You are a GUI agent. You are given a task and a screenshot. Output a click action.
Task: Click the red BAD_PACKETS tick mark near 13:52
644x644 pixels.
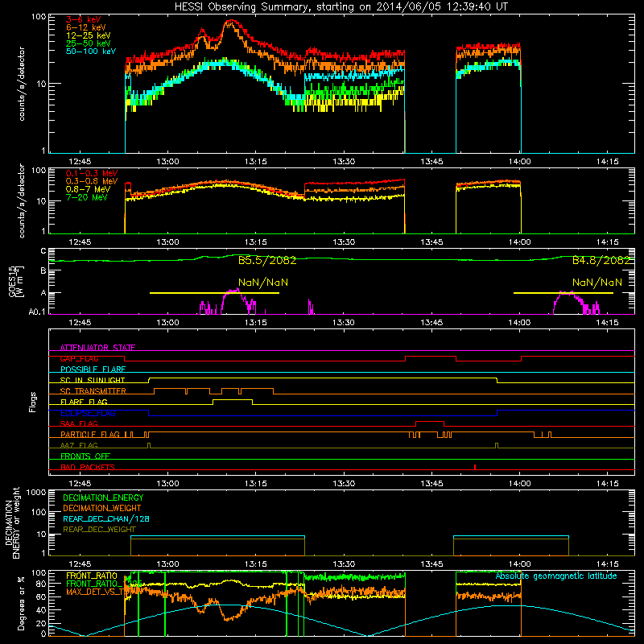pyautogui.click(x=475, y=467)
